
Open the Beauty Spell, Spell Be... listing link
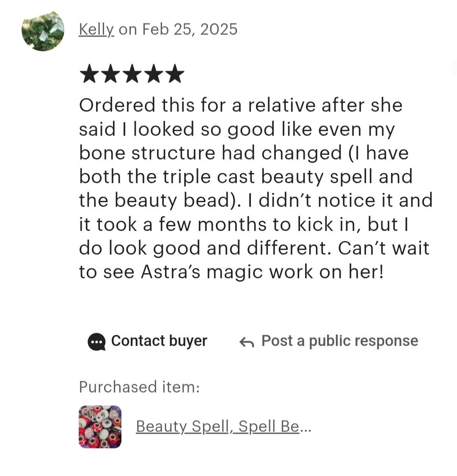pos(217,426)
